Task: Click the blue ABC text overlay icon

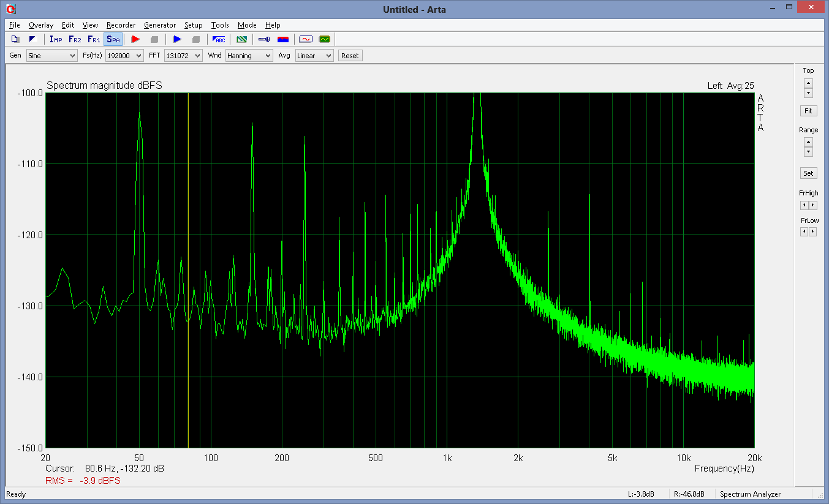Action: pos(219,39)
